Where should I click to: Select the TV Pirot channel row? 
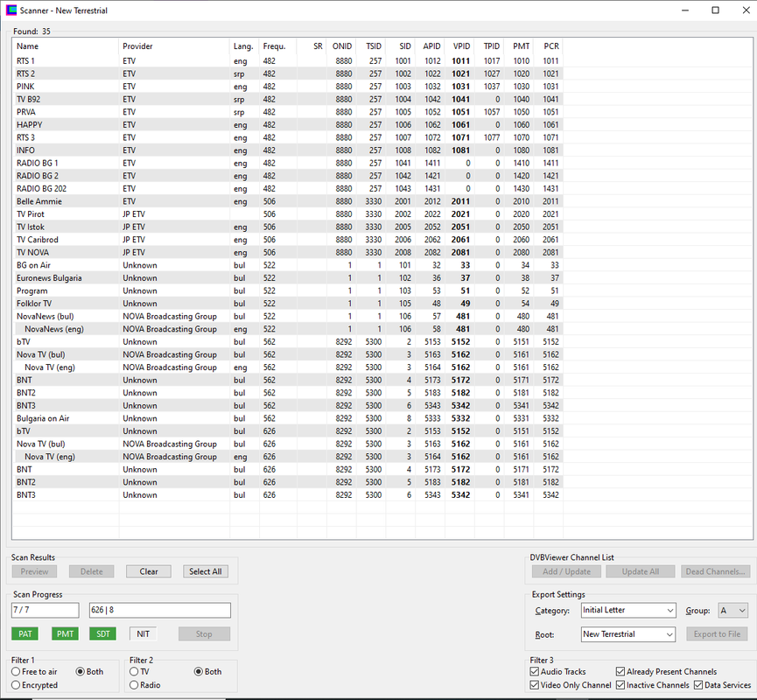(288, 213)
